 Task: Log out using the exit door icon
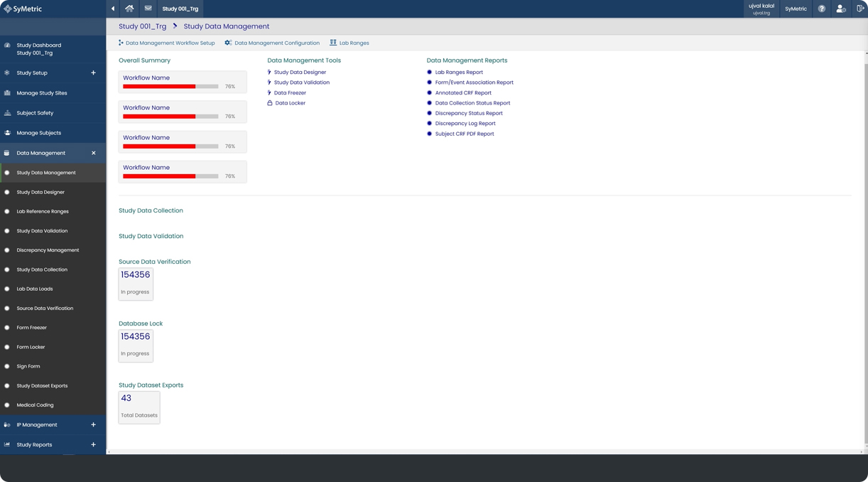click(860, 9)
